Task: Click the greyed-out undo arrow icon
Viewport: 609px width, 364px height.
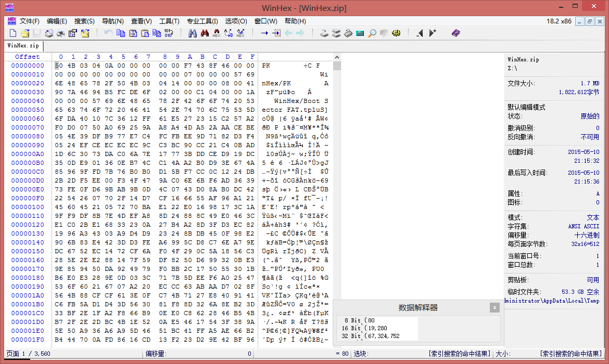Action: (x=108, y=33)
